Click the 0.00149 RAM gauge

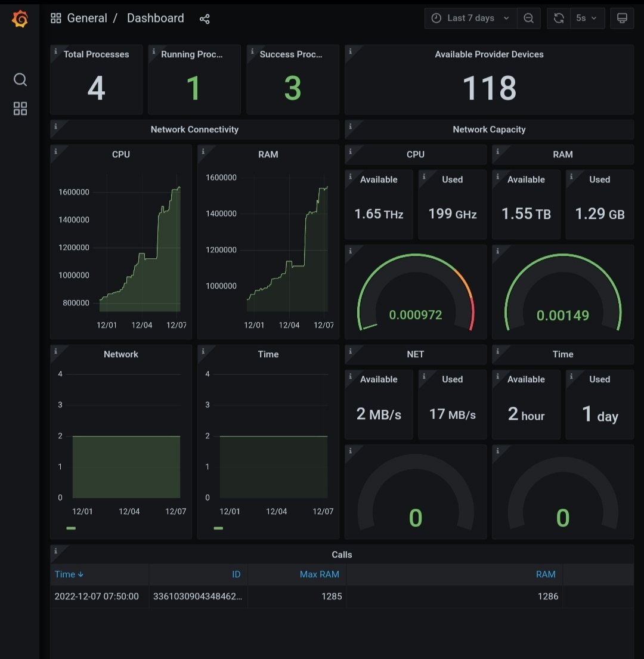(563, 292)
